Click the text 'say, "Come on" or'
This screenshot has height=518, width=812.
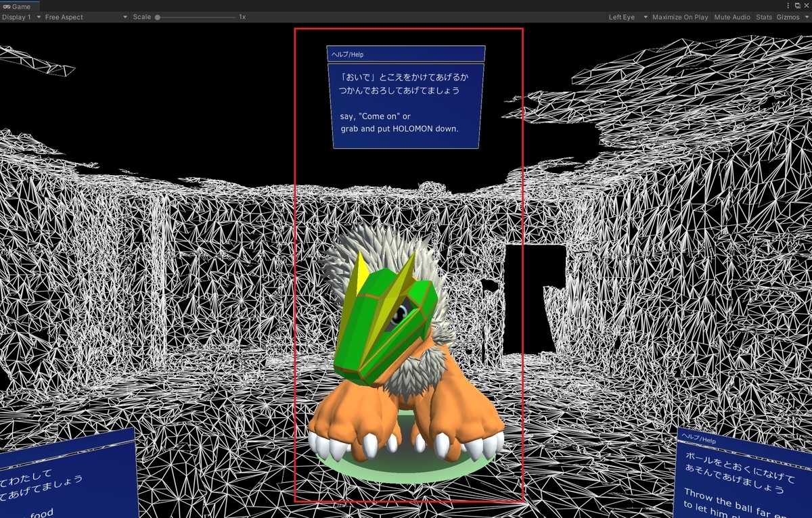[x=375, y=116]
